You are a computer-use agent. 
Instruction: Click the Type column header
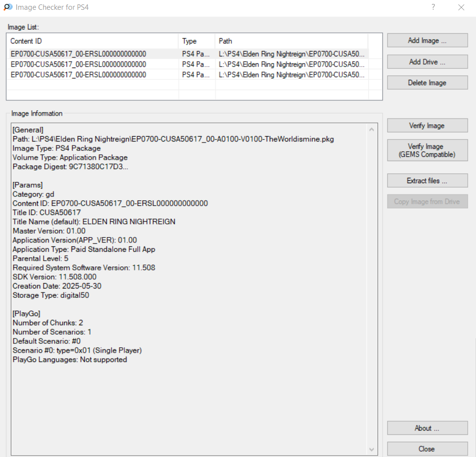pos(196,41)
